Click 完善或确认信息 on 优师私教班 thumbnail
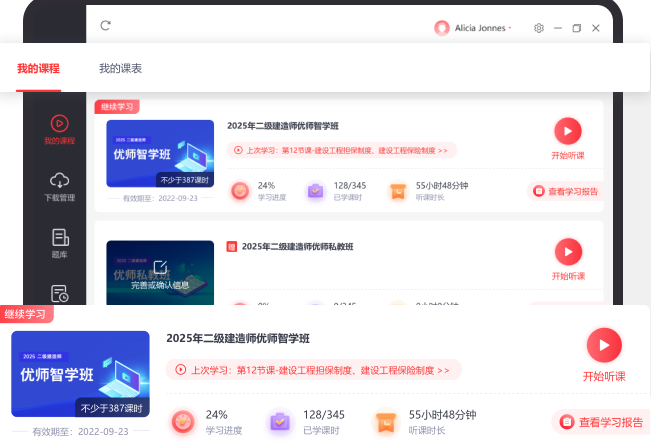Screen dimensions: 651x447 coord(160,285)
